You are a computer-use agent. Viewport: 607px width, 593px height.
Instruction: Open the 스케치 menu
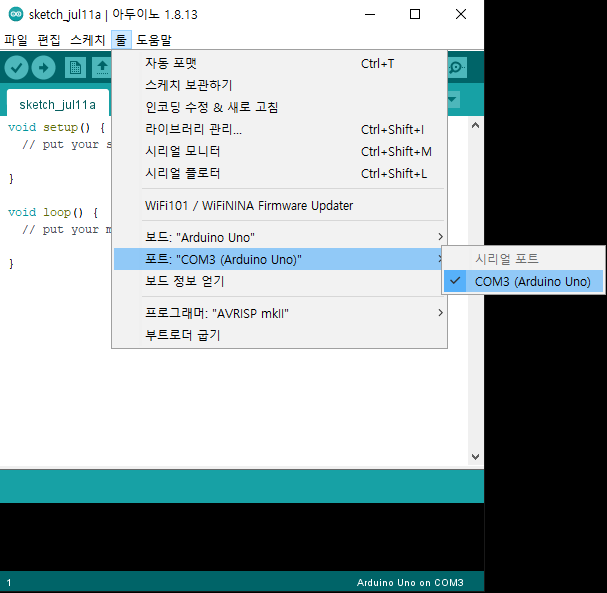pyautogui.click(x=88, y=40)
